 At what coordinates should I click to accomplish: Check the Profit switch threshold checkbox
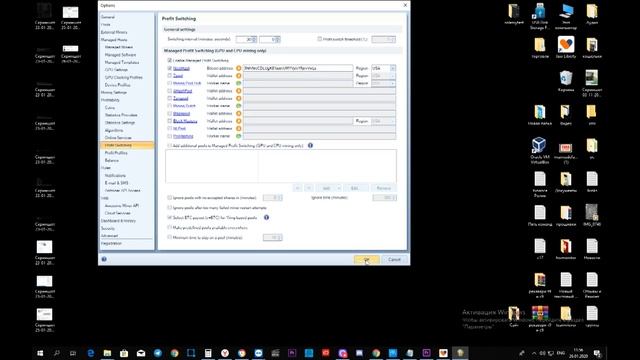320,39
